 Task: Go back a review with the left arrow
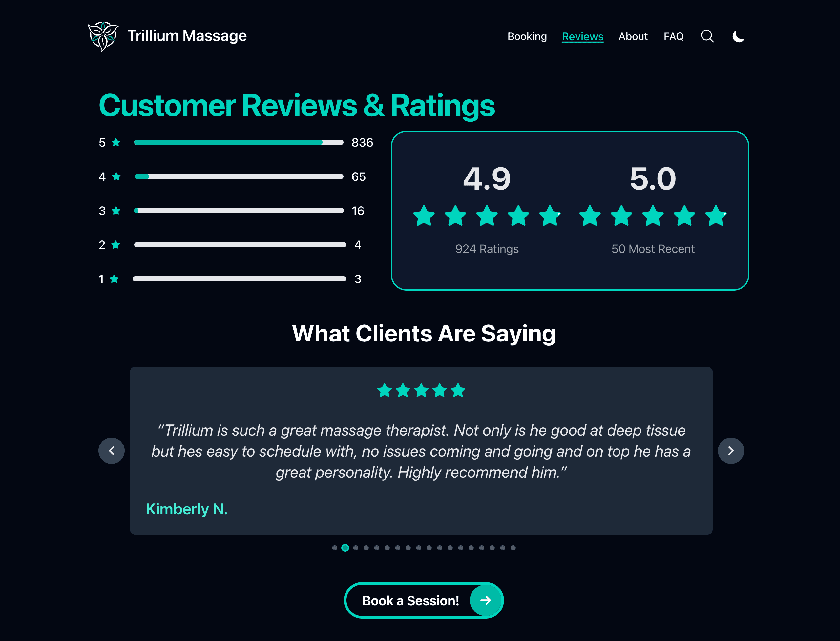[x=112, y=451]
